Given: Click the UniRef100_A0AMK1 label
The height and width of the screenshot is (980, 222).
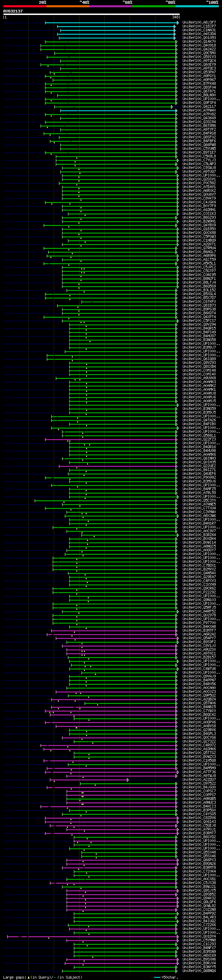Looking at the screenshot, I should pos(199,390).
